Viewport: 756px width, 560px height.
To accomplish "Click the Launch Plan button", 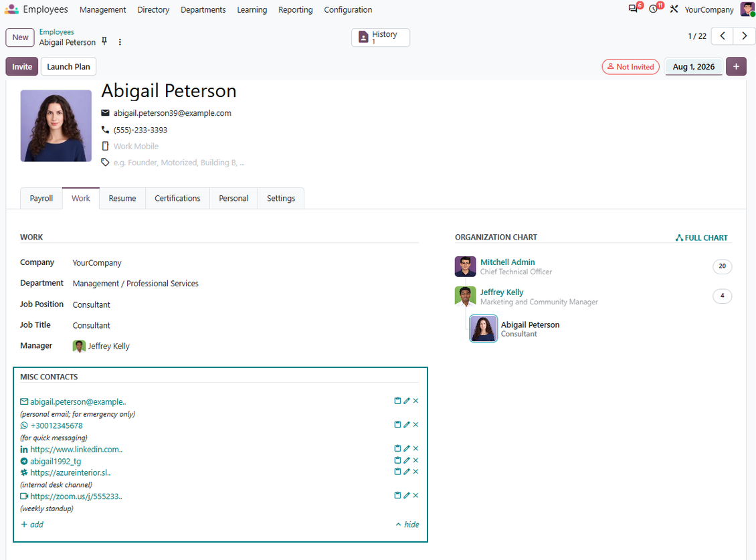I will pos(68,66).
